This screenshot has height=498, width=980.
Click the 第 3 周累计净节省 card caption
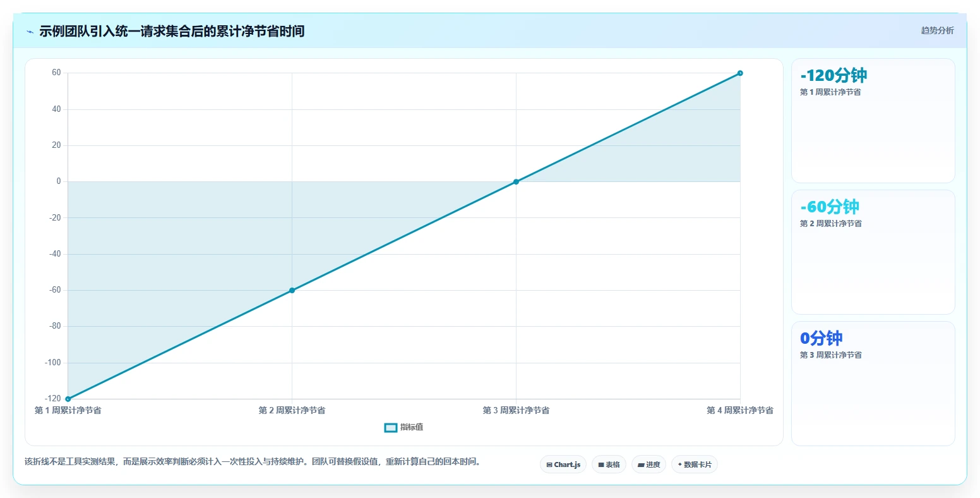click(830, 355)
